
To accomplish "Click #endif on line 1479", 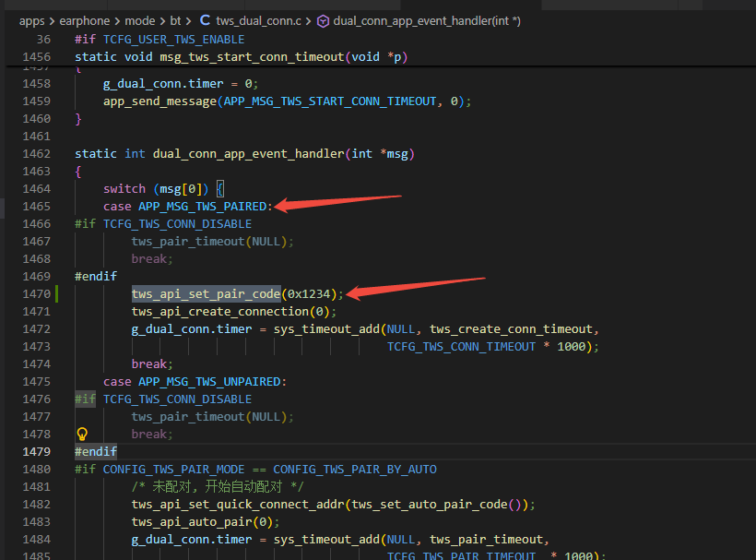I will point(96,452).
